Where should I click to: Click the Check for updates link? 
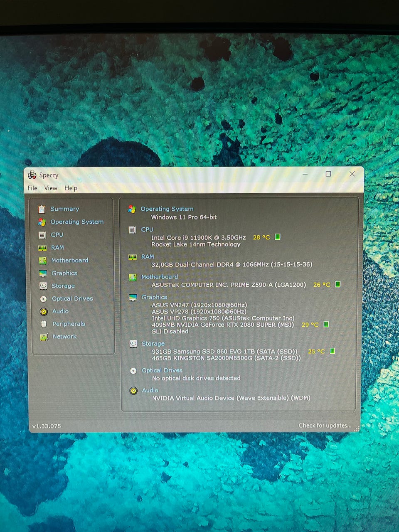tap(325, 425)
